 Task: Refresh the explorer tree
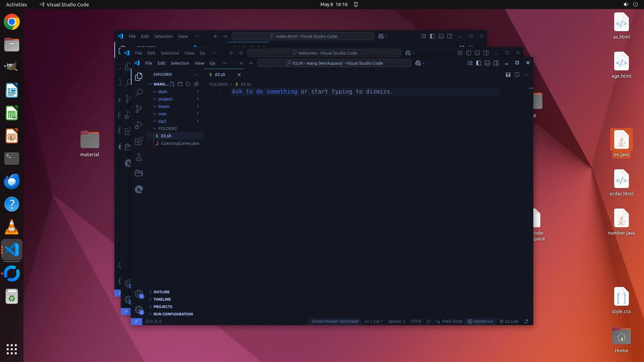click(188, 84)
